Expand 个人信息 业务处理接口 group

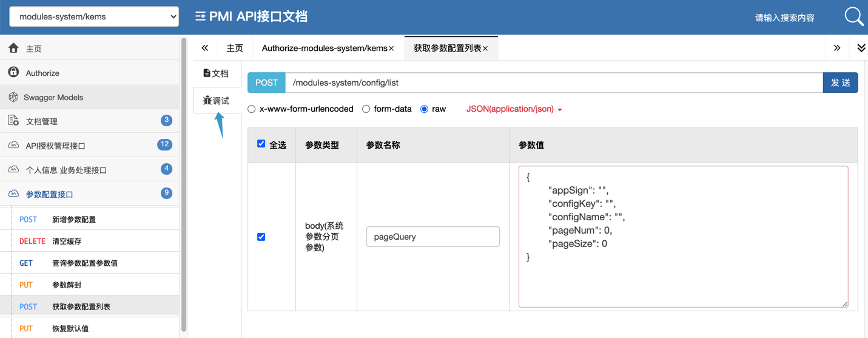pyautogui.click(x=90, y=169)
